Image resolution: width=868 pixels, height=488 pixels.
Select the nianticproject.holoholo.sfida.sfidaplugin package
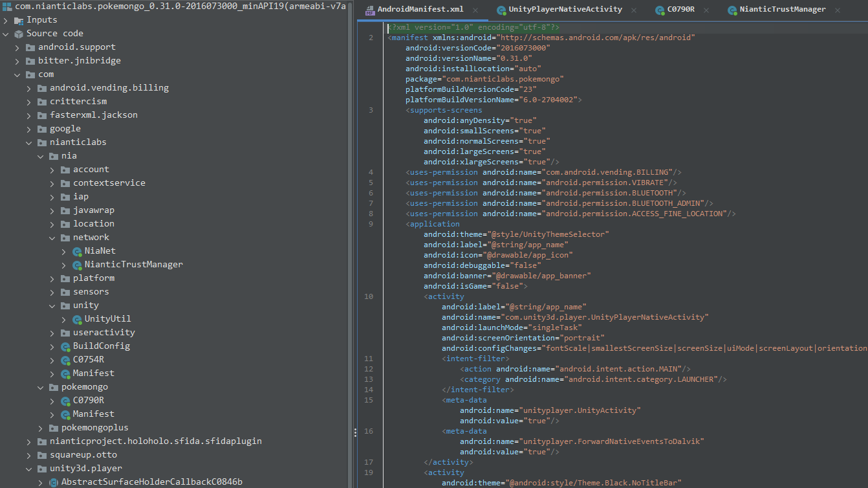pyautogui.click(x=156, y=441)
